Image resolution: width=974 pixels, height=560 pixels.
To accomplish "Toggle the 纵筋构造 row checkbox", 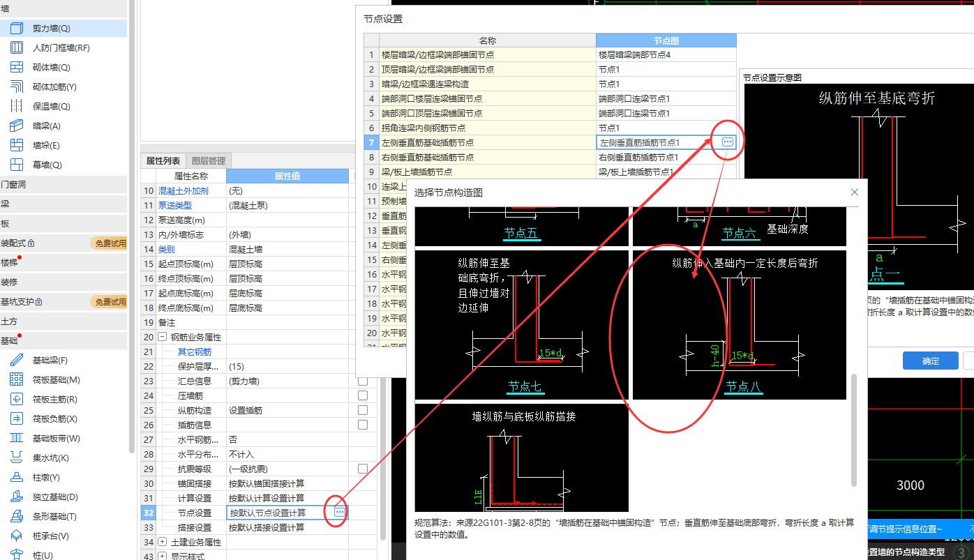I will pos(363,410).
